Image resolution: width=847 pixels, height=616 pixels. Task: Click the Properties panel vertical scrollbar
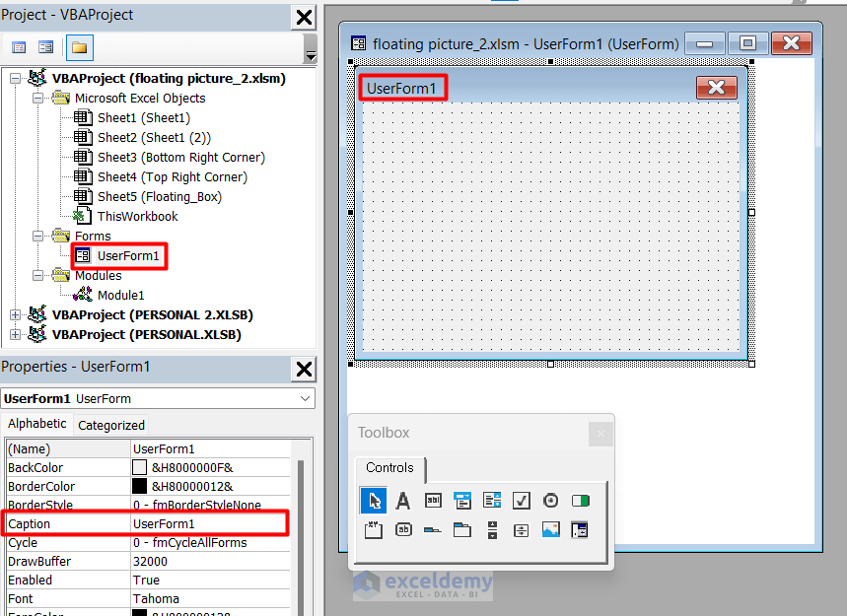pos(301,537)
